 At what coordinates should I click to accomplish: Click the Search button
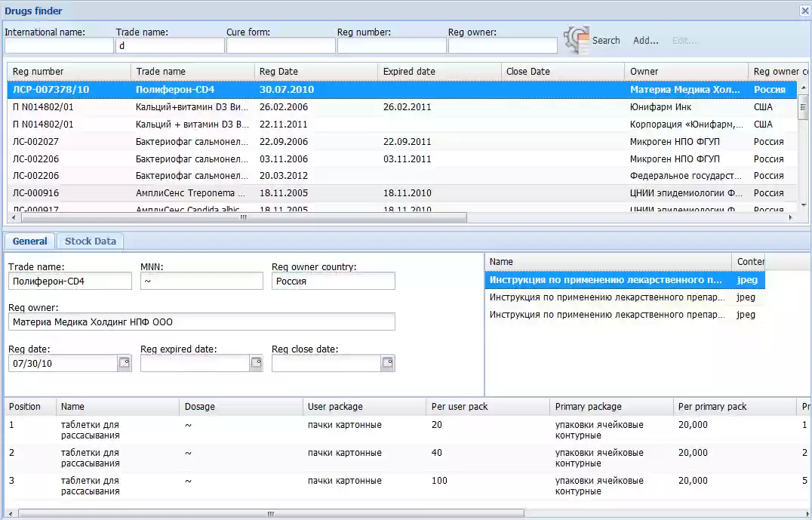(605, 40)
